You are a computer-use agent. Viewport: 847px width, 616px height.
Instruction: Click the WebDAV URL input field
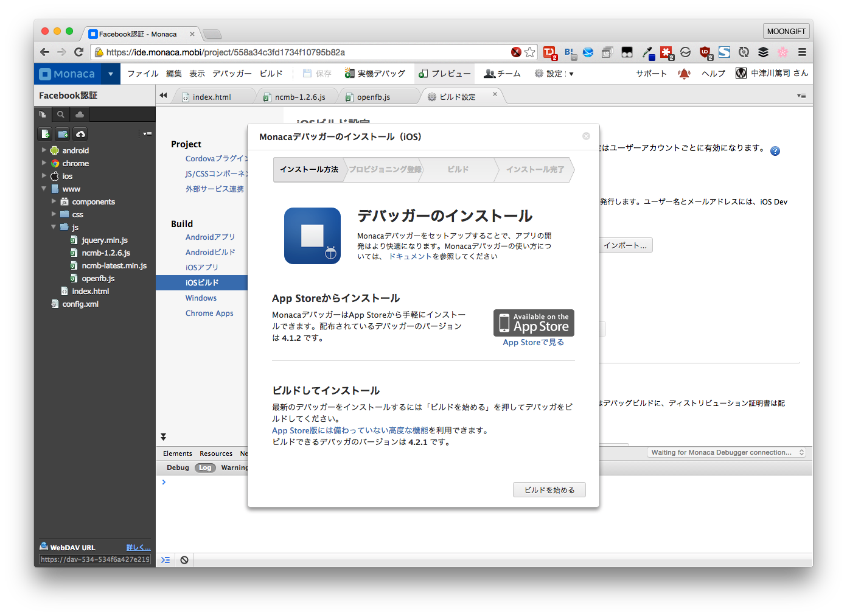[x=95, y=559]
